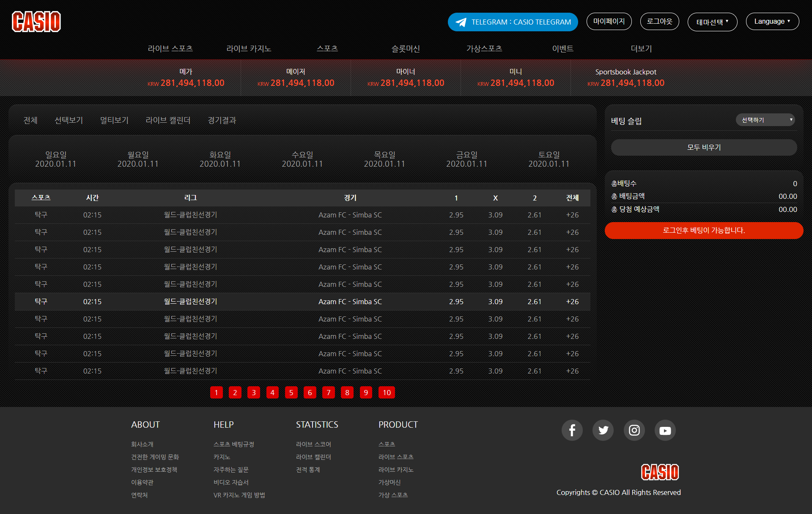Open the Twitter social icon

point(603,430)
